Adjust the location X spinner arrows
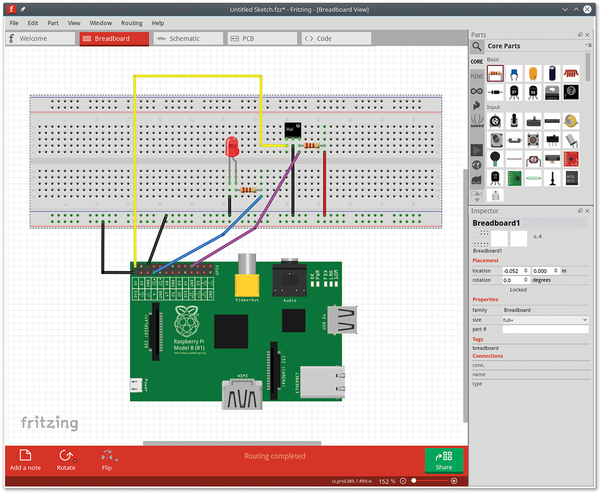Viewport: 600px width, 494px height. click(x=526, y=271)
